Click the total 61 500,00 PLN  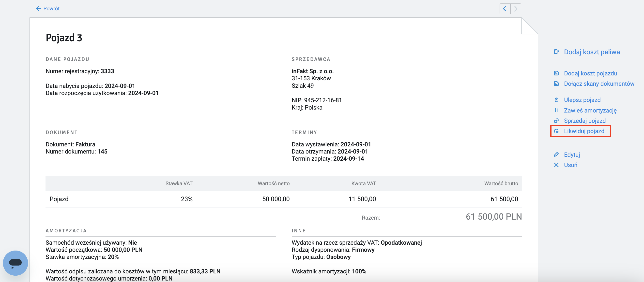click(x=494, y=217)
